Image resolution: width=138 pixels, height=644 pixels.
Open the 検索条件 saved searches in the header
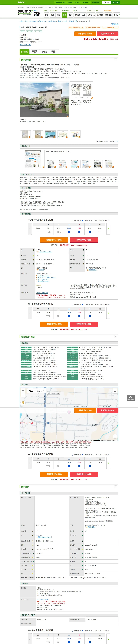point(85,2)
